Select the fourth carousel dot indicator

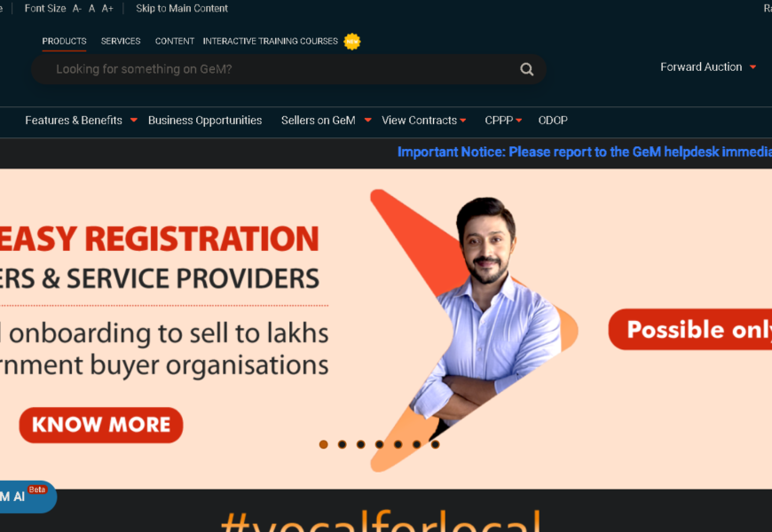(x=379, y=444)
